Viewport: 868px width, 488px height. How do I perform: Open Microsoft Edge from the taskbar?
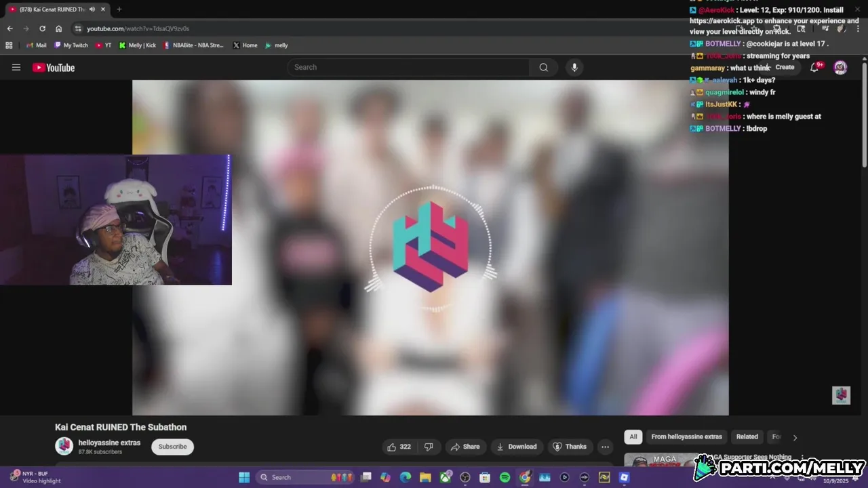coord(406,477)
